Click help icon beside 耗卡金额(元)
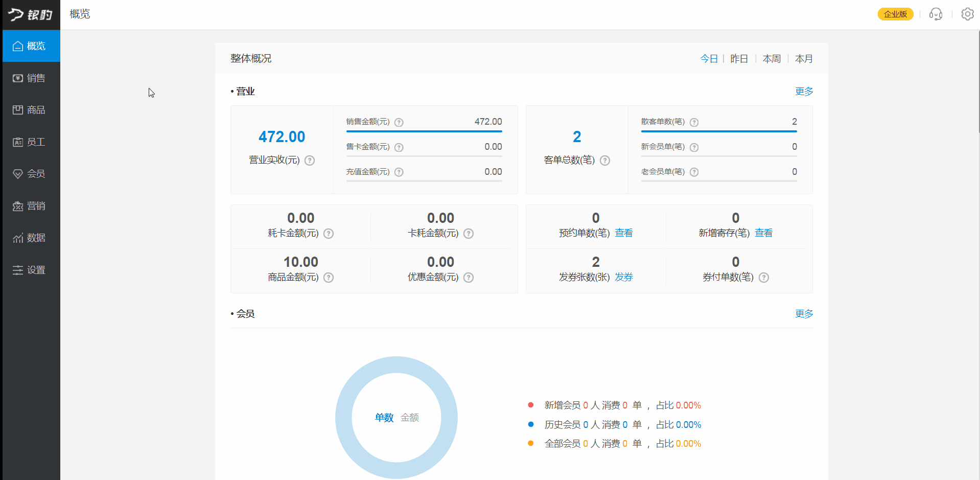 (x=329, y=234)
